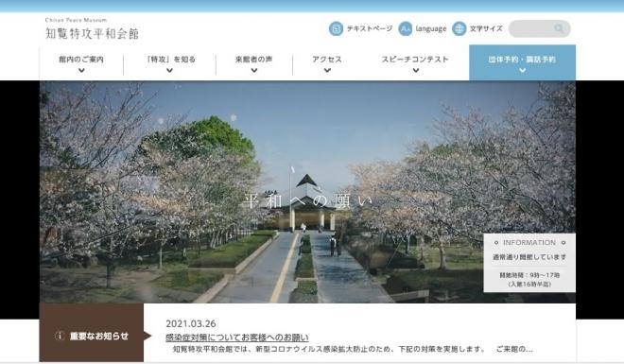Image resolution: width=624 pixels, height=364 pixels.
Task: Click the notice description starting 知覧特攻平和会館では
Action: click(353, 349)
